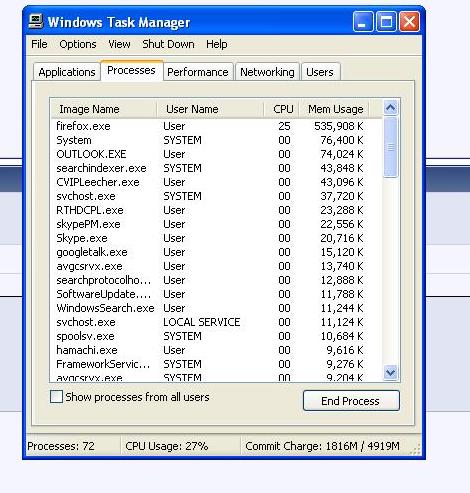
Task: Switch to the Applications tab
Action: 67,72
